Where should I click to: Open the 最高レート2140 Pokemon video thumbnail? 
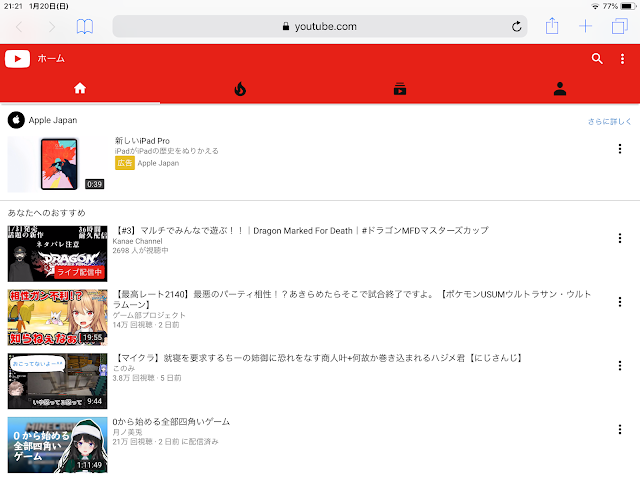point(58,318)
